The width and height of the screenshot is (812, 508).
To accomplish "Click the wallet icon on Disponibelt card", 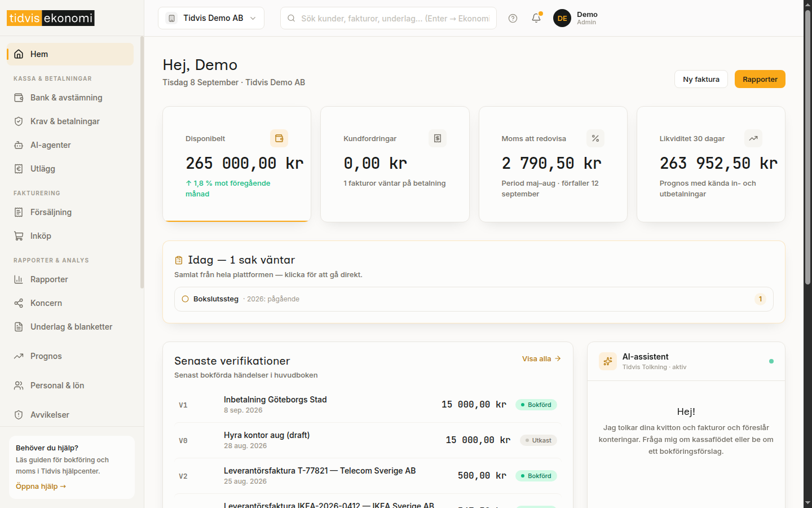I will click(x=279, y=138).
